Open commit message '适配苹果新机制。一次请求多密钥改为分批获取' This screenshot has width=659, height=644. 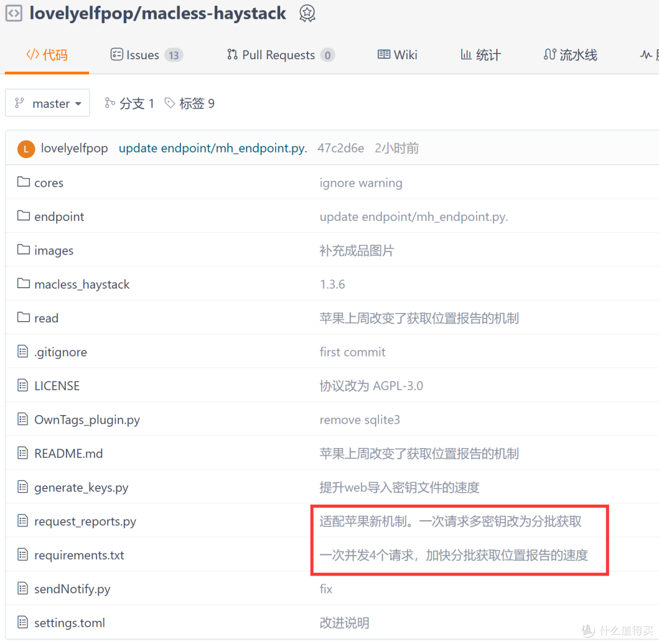pyautogui.click(x=450, y=522)
